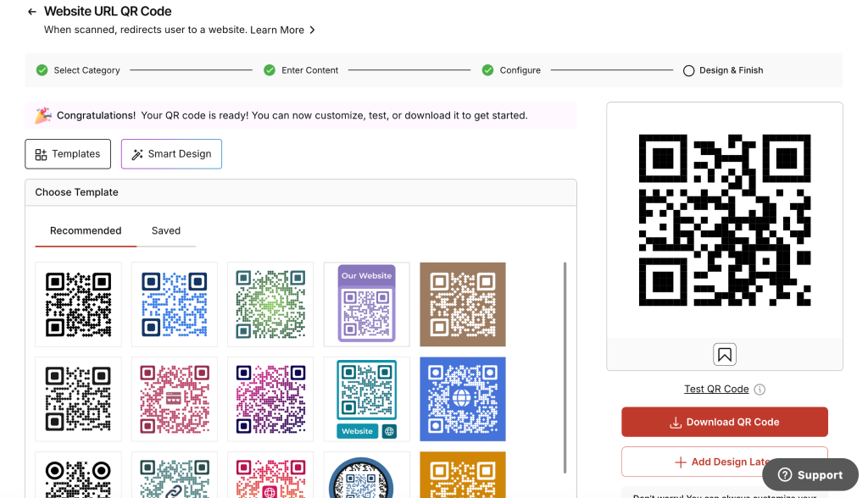Select the Design & Finish step circle
868x498 pixels.
tap(688, 71)
